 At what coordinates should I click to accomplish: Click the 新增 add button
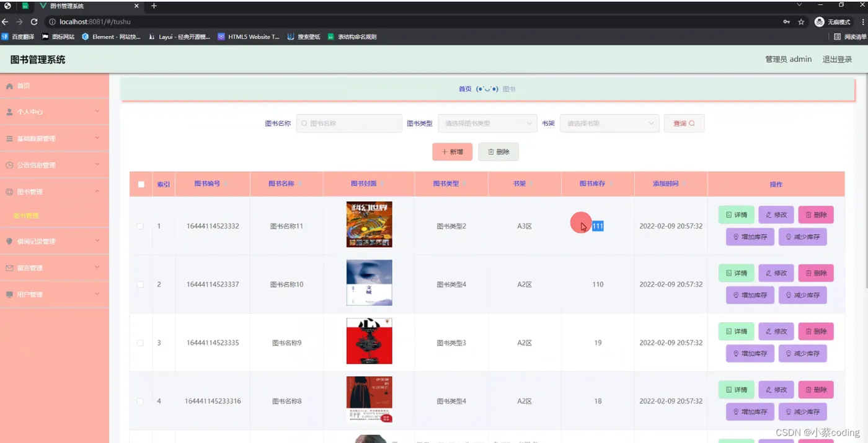tap(452, 152)
